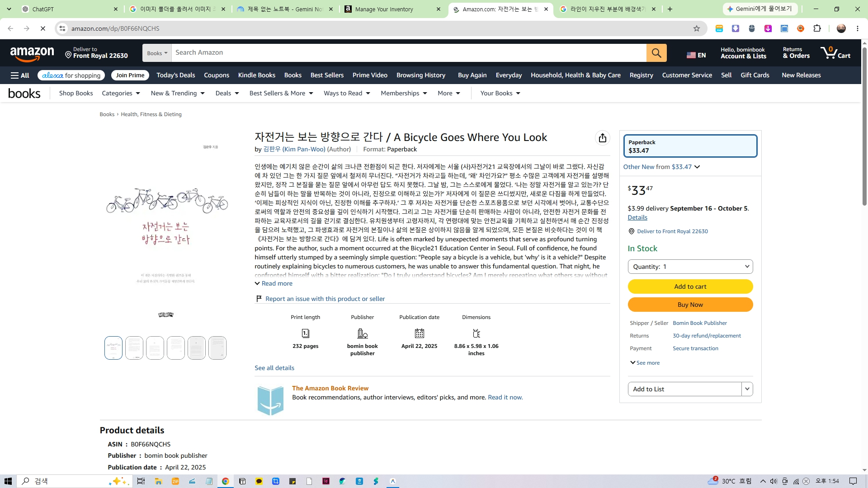Image resolution: width=868 pixels, height=488 pixels.
Task: Click the volume icon in system tray
Action: pos(774,481)
